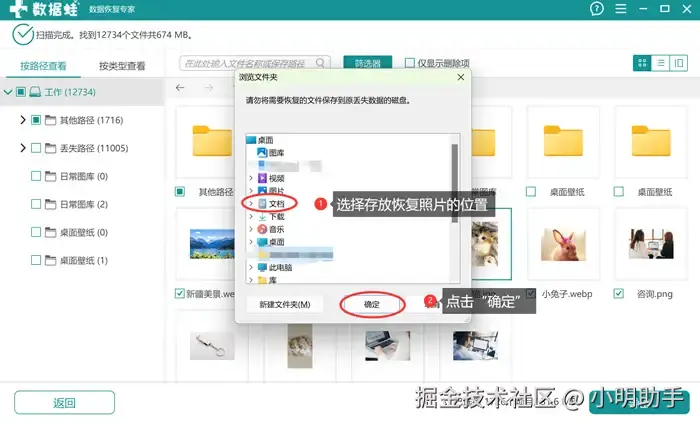Toggle the 小兔子.webp checkbox
700x426 pixels.
[530, 293]
